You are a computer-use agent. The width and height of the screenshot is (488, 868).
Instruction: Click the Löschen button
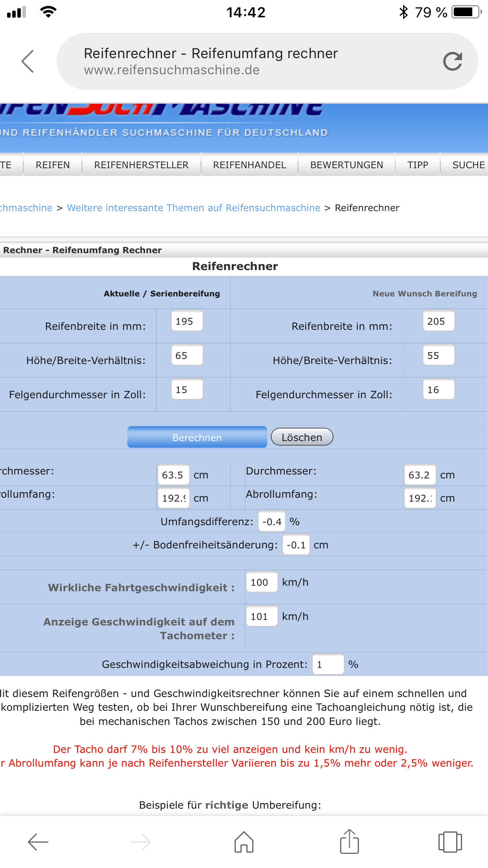click(x=302, y=437)
